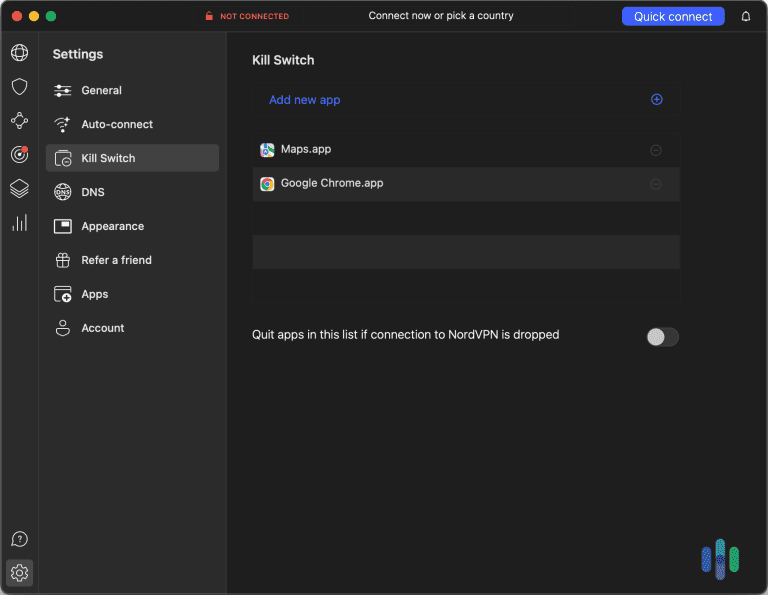The height and width of the screenshot is (595, 768).
Task: Open the notifications bell
Action: tap(746, 17)
